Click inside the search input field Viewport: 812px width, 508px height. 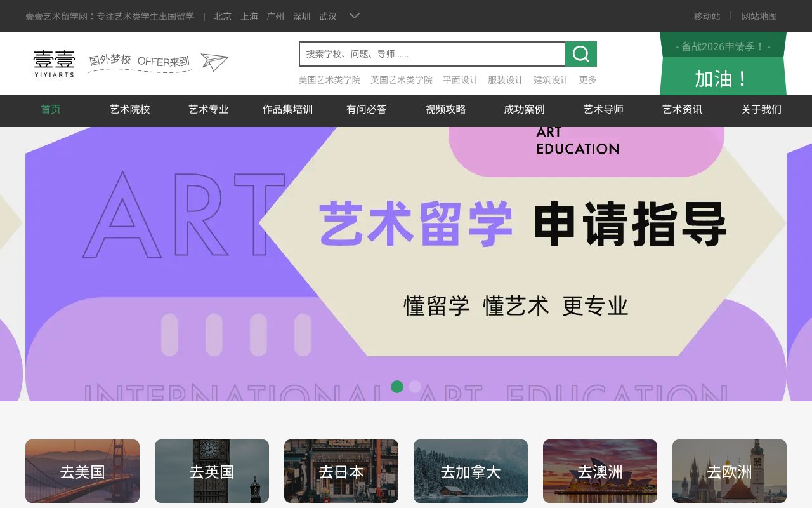pos(431,54)
